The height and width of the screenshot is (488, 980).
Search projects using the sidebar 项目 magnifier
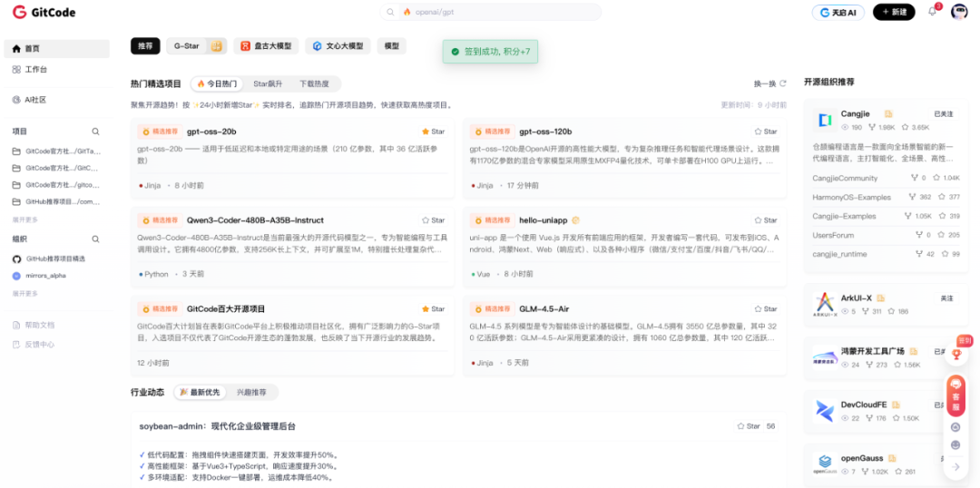coord(95,132)
